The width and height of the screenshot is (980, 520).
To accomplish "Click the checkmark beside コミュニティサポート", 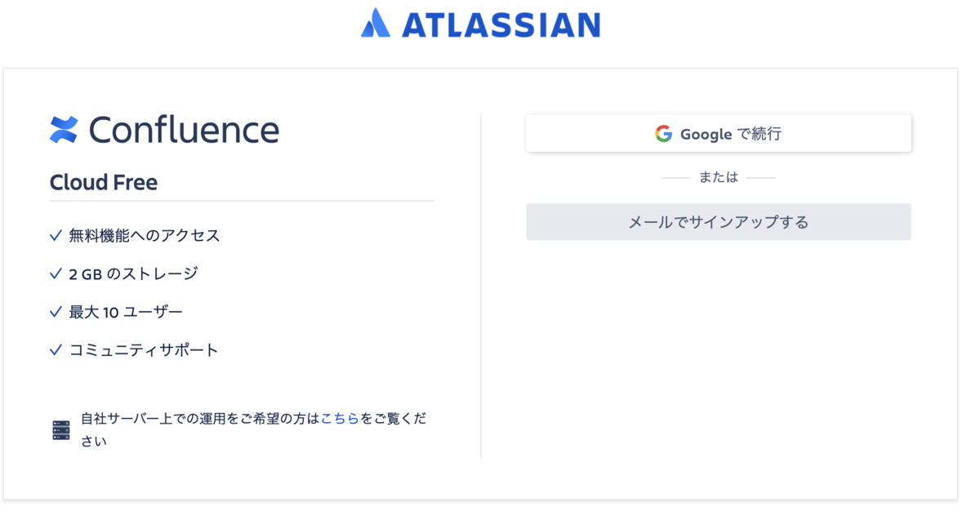I will coord(55,349).
